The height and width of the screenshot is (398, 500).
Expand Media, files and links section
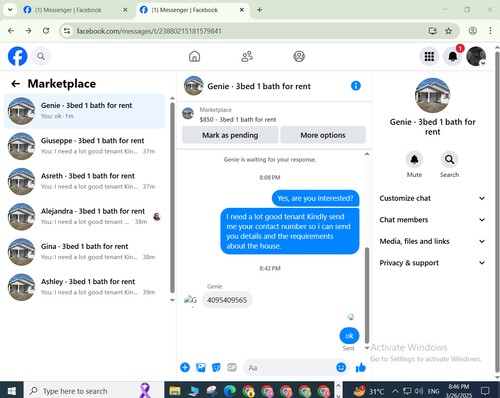click(432, 241)
